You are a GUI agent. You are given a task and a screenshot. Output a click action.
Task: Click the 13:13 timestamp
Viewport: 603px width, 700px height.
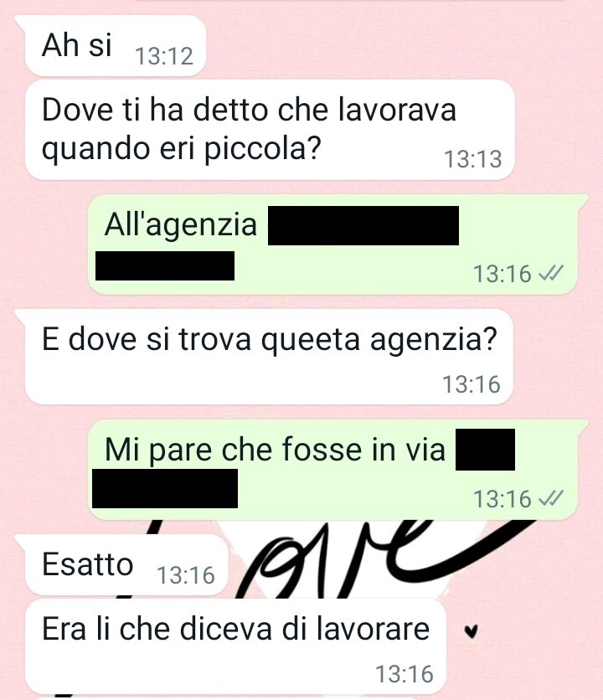(x=473, y=159)
